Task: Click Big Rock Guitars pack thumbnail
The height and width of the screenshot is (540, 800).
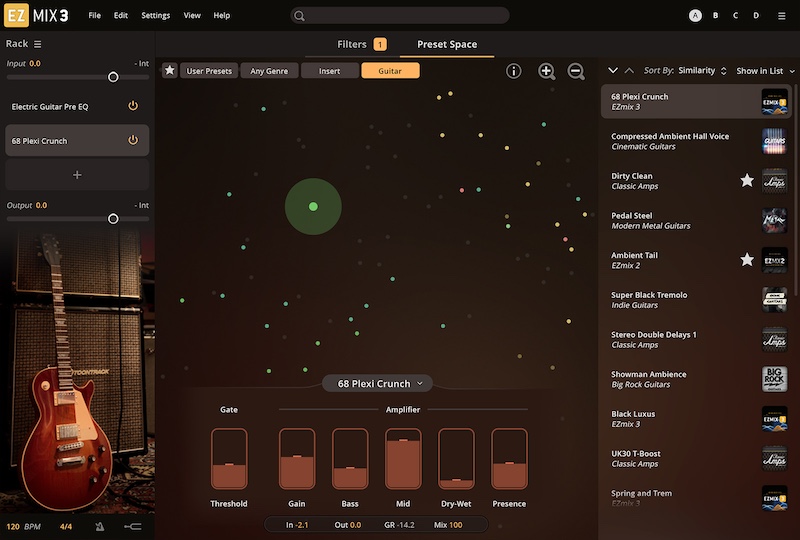Action: [x=774, y=379]
